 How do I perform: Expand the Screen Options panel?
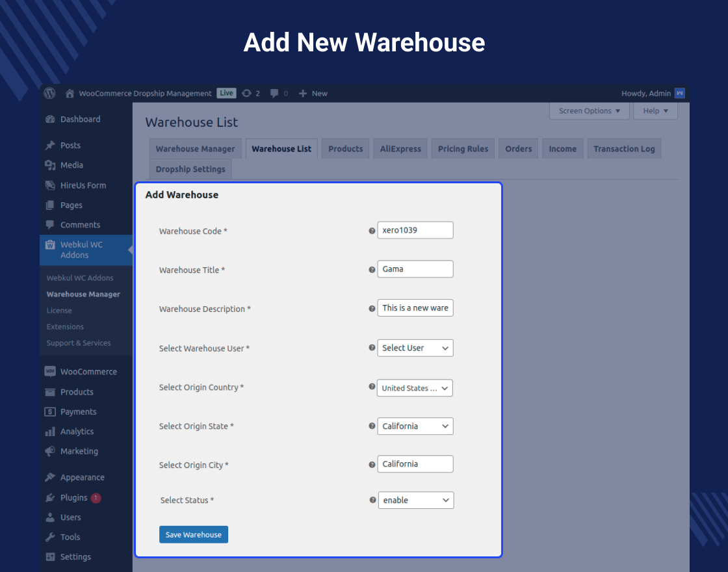[589, 111]
